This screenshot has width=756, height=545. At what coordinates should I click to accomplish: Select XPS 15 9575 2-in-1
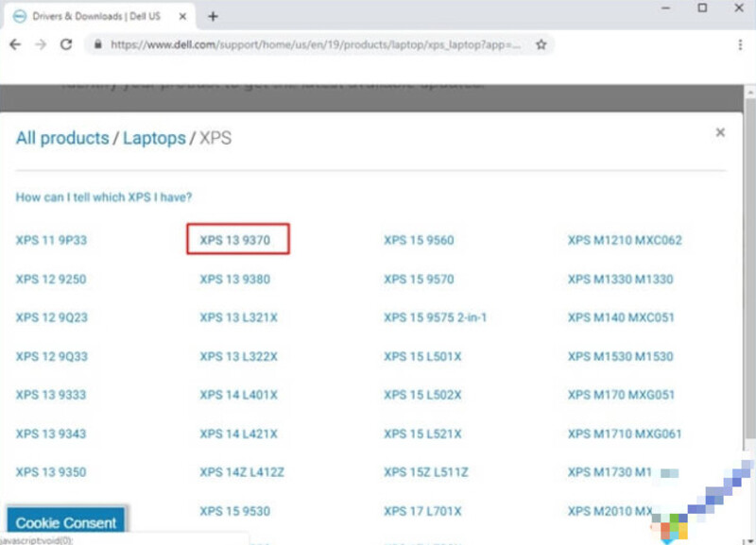pos(436,317)
